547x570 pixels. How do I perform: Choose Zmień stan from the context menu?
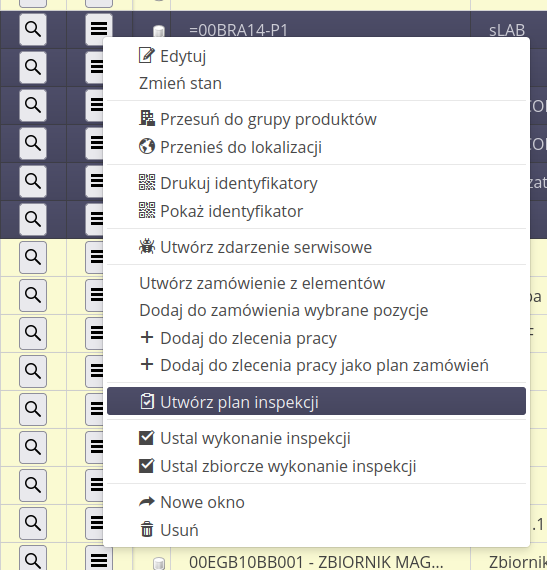[x=180, y=83]
